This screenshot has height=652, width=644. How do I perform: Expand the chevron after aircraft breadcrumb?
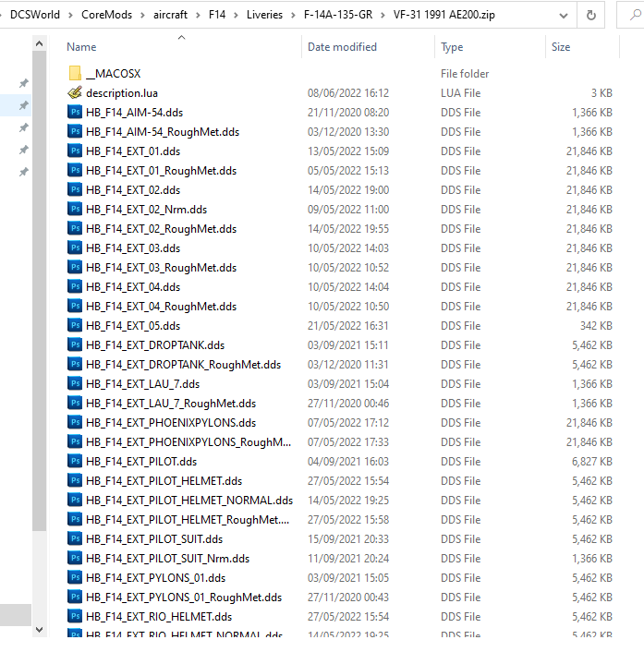pyautogui.click(x=198, y=16)
